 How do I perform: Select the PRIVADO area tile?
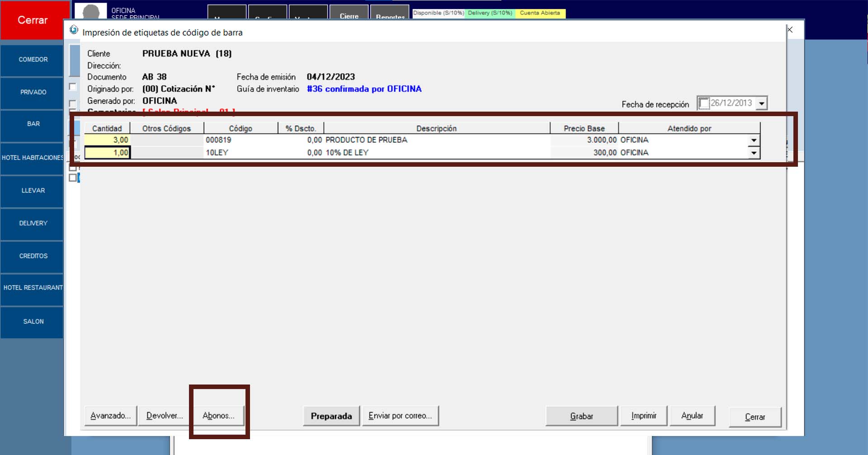33,92
